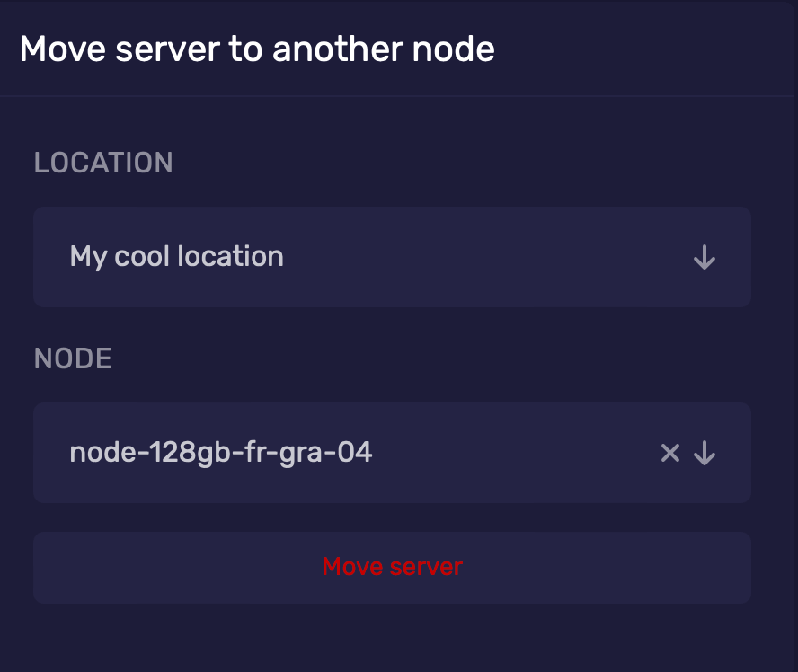This screenshot has height=672, width=798.
Task: Open the Location dropdown
Action: click(392, 257)
